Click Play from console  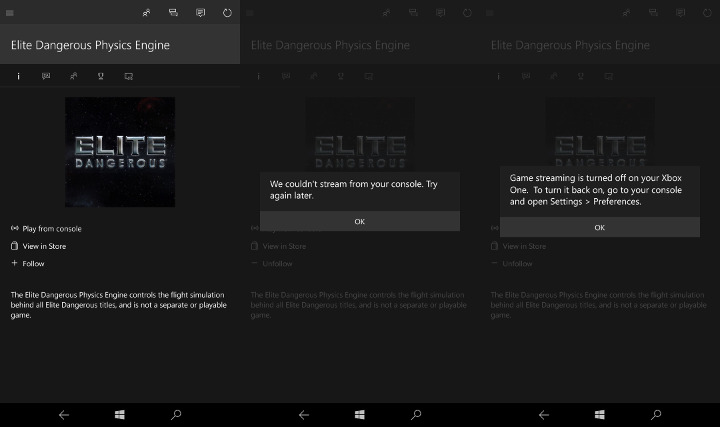tap(52, 229)
